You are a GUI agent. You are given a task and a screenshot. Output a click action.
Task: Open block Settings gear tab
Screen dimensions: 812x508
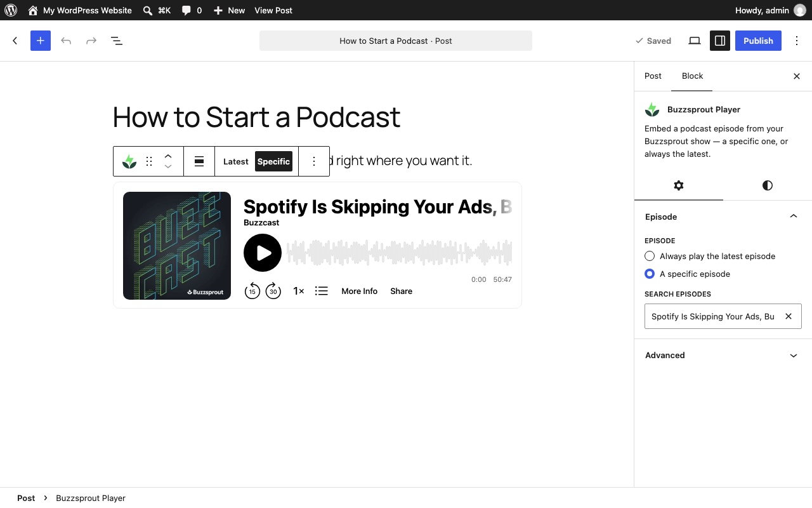(x=679, y=185)
